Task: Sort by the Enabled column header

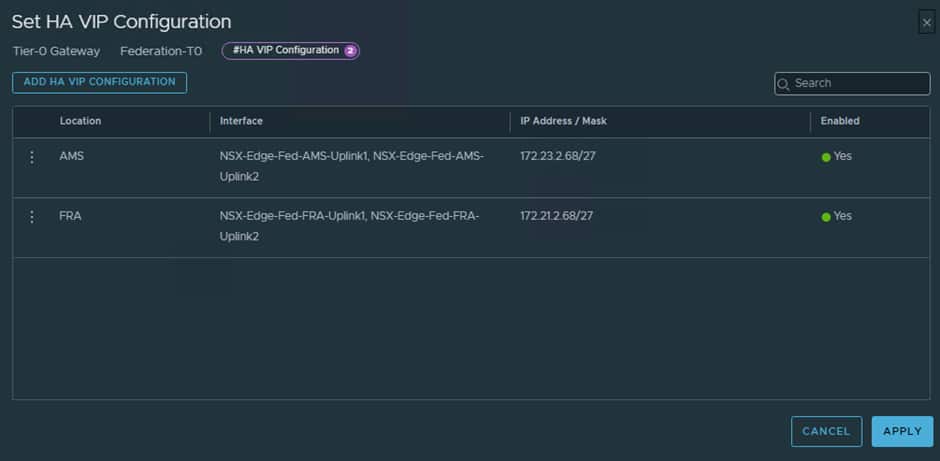Action: tap(840, 121)
